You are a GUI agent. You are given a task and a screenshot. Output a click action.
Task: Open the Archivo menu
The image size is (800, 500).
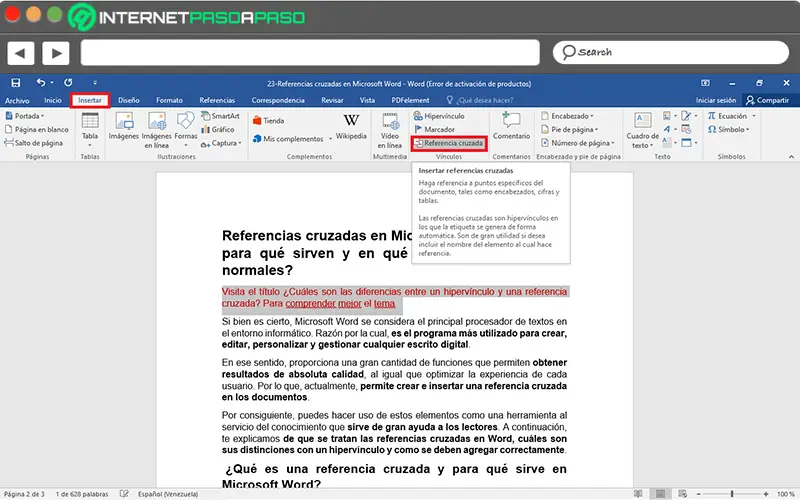click(17, 101)
